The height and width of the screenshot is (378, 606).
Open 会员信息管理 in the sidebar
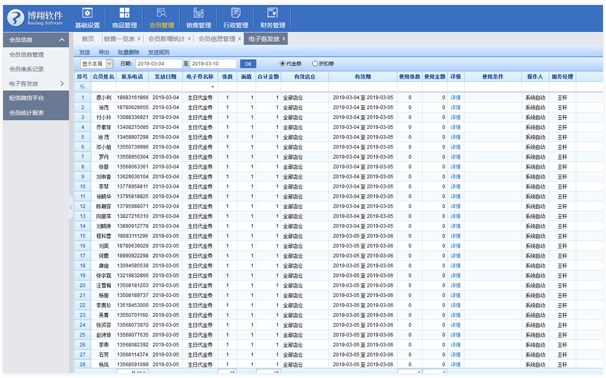click(26, 54)
